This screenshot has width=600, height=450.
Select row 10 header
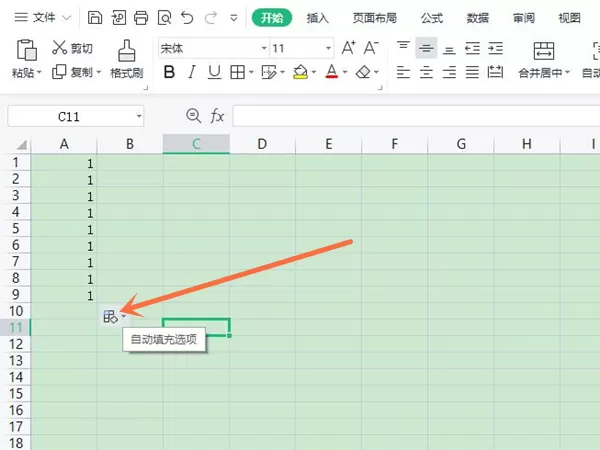[x=16, y=311]
